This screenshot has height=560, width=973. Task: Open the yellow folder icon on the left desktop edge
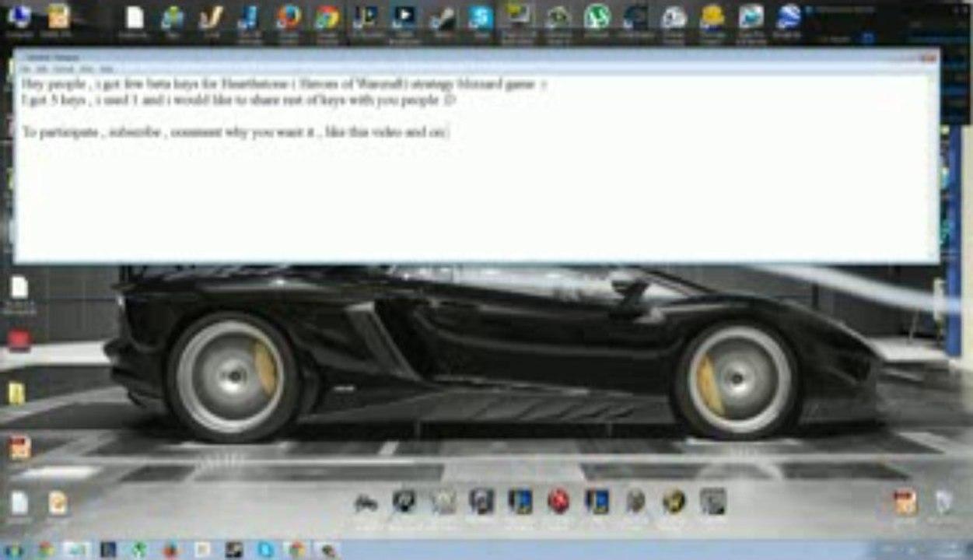click(17, 394)
